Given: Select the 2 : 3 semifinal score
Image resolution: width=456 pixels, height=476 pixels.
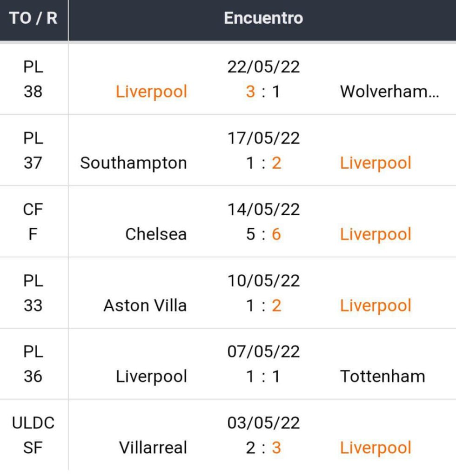Looking at the screenshot, I should tap(263, 448).
